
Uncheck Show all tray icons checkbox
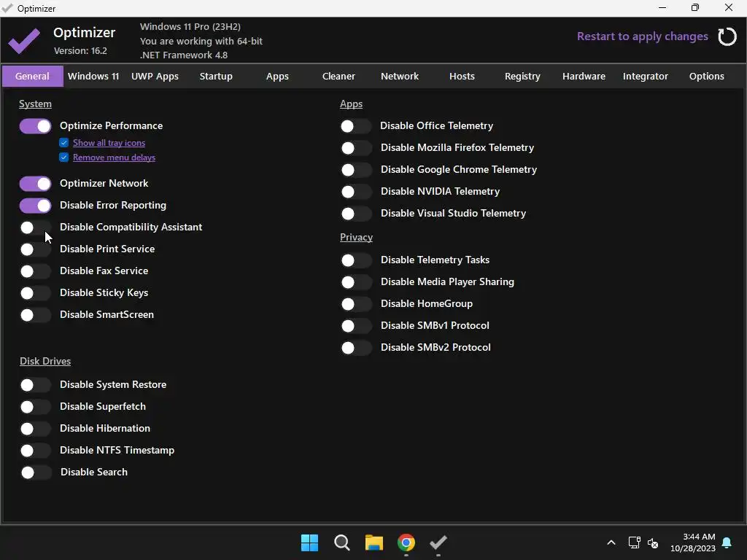pos(64,143)
